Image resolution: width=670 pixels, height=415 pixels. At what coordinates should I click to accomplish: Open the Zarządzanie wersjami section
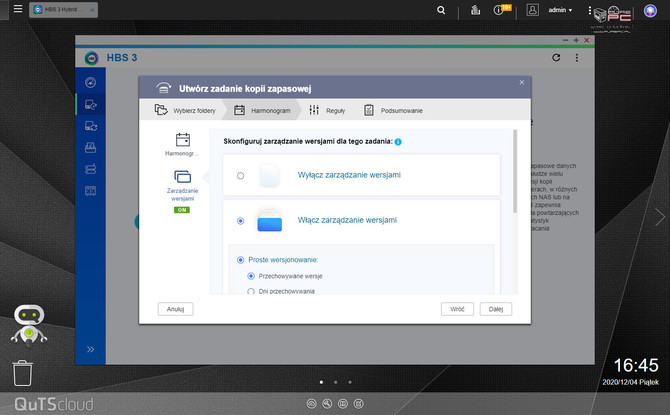point(182,186)
